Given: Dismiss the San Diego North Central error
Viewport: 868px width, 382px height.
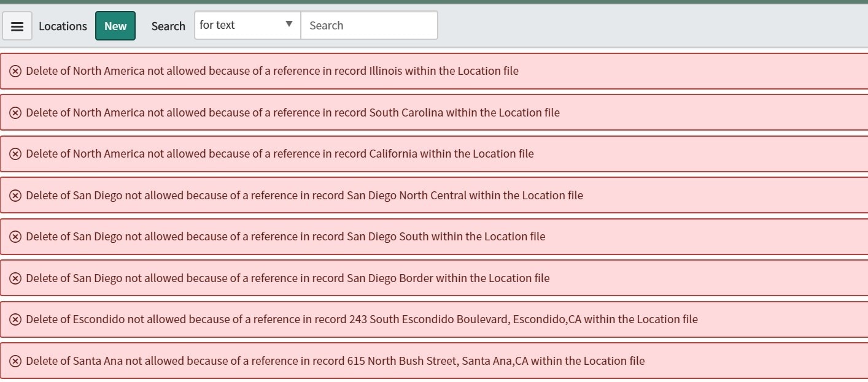Looking at the screenshot, I should [16, 195].
